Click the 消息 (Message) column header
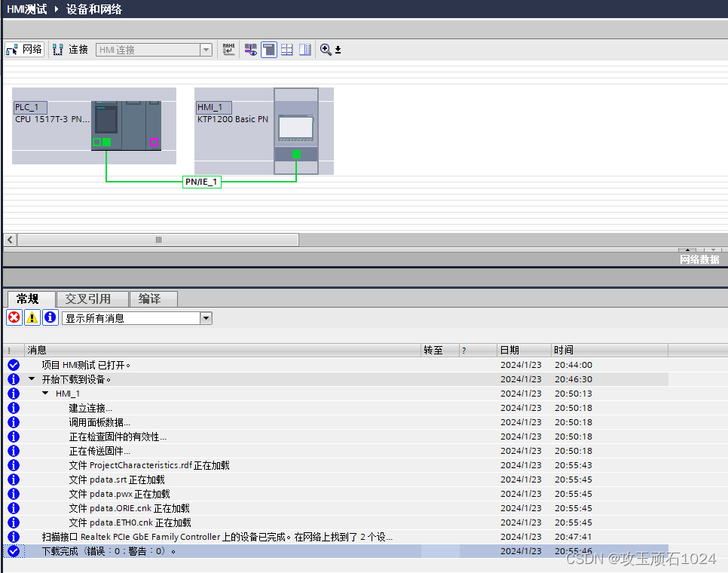Screen dimensions: 728x573 (x=223, y=350)
